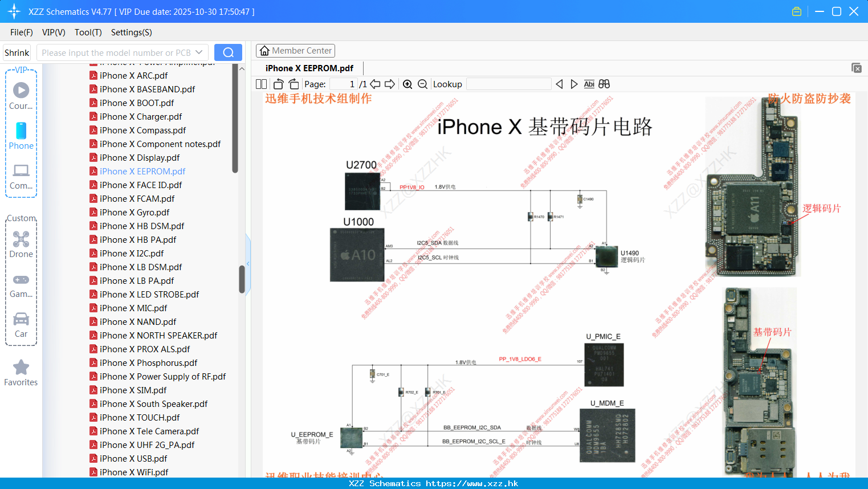
Task: Open iPhone X FCAM.pdf
Action: [x=137, y=198]
